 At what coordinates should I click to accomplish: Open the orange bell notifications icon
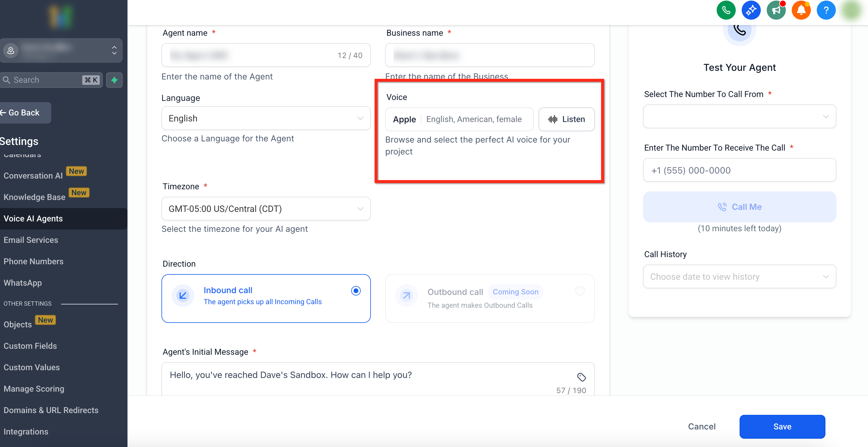click(801, 10)
